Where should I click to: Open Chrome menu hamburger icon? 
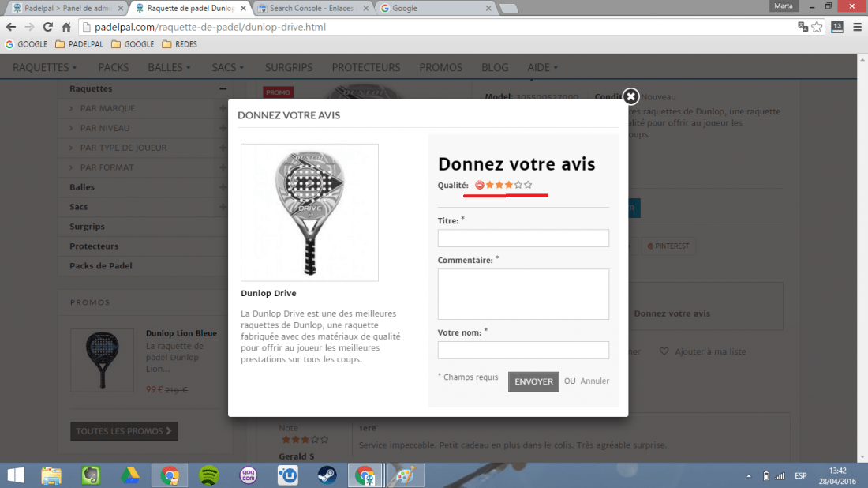[857, 27]
